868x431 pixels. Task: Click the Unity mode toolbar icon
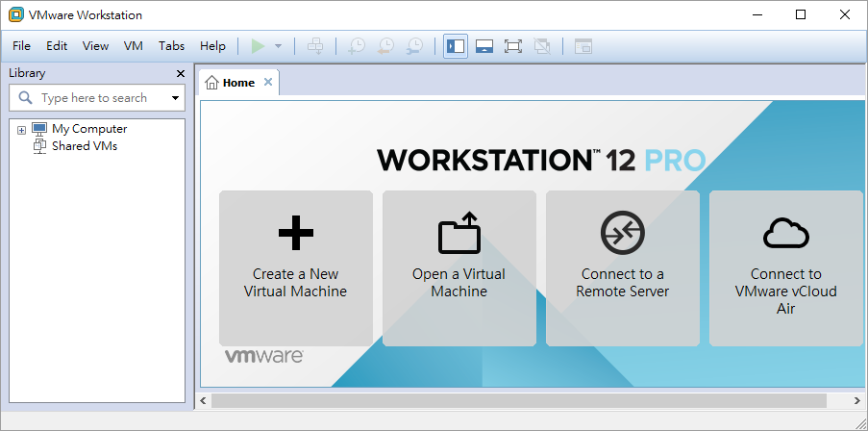pyautogui.click(x=542, y=46)
